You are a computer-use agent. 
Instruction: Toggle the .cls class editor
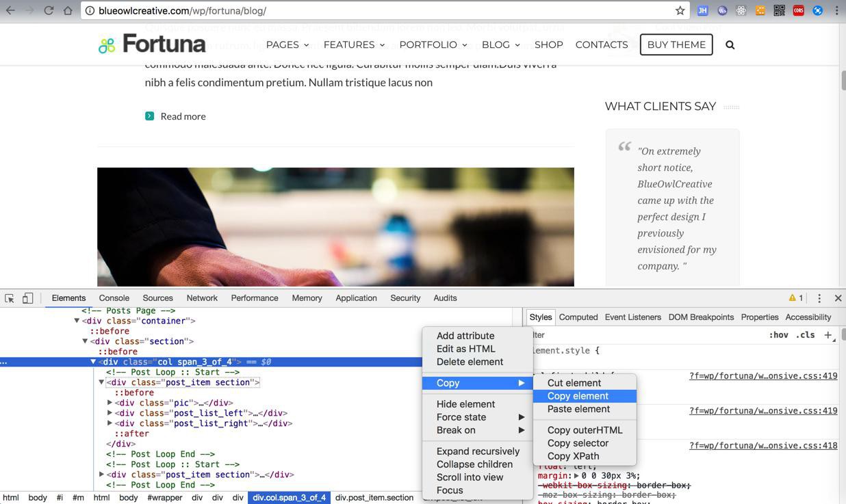click(x=806, y=335)
